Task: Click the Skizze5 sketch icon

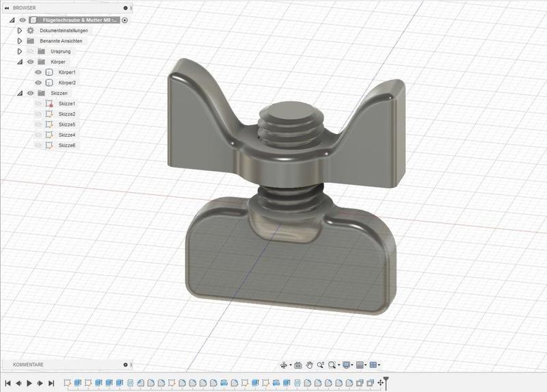Action: click(49, 125)
